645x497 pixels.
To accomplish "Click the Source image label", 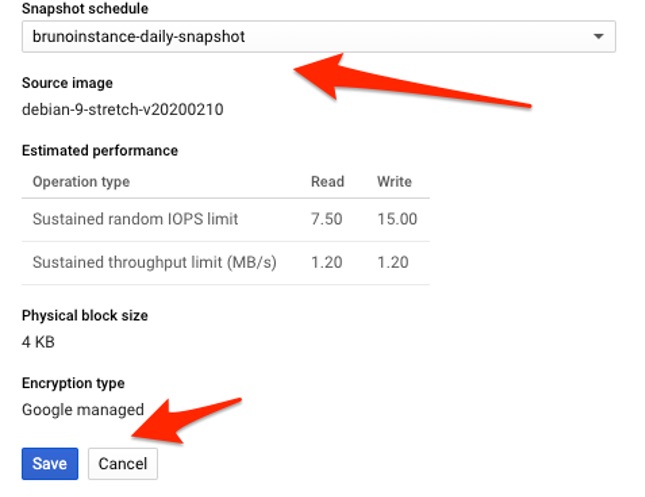I will coord(67,83).
